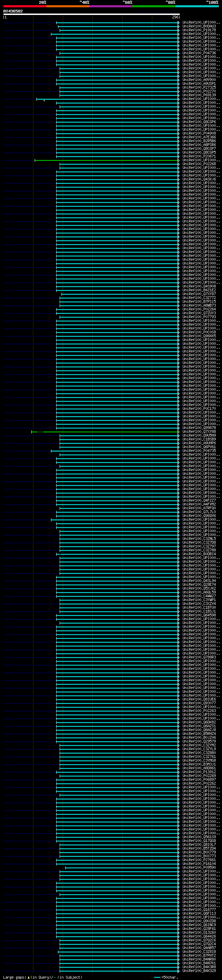Select the UniRef100_P02270 label

[199, 91]
